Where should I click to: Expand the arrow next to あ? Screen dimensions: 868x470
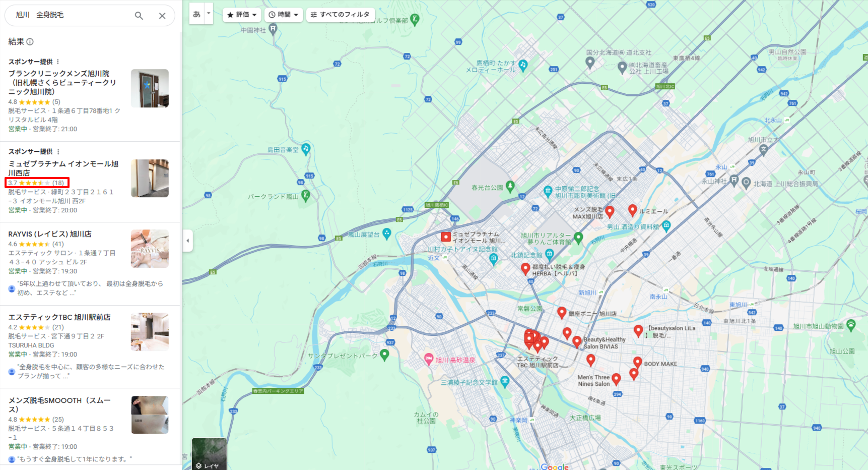(x=209, y=14)
